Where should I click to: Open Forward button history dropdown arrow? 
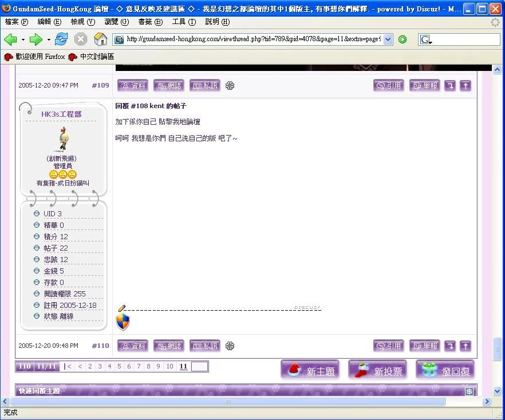click(x=48, y=39)
